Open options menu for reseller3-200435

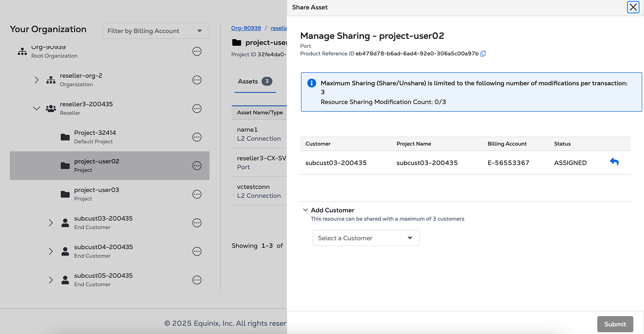(x=197, y=109)
